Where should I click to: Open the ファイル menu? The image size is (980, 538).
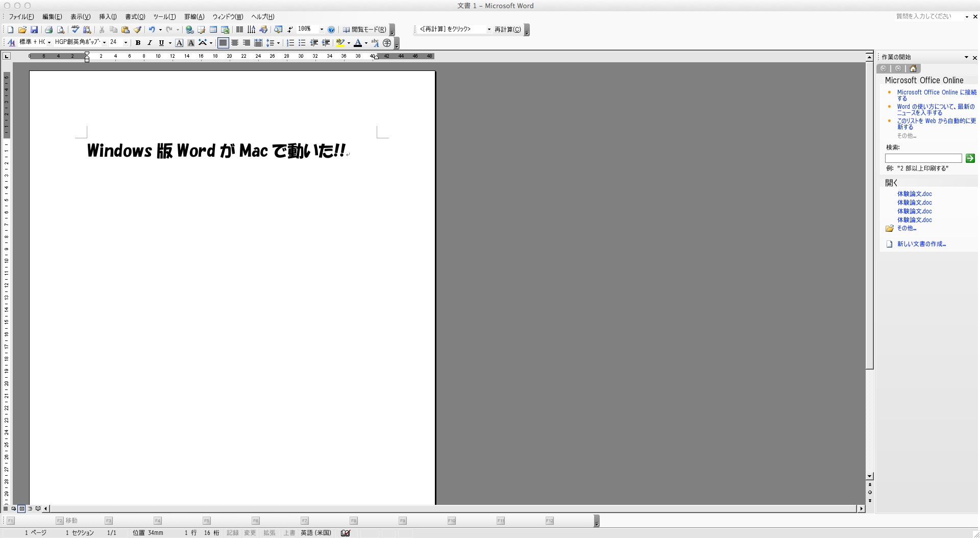(x=21, y=17)
